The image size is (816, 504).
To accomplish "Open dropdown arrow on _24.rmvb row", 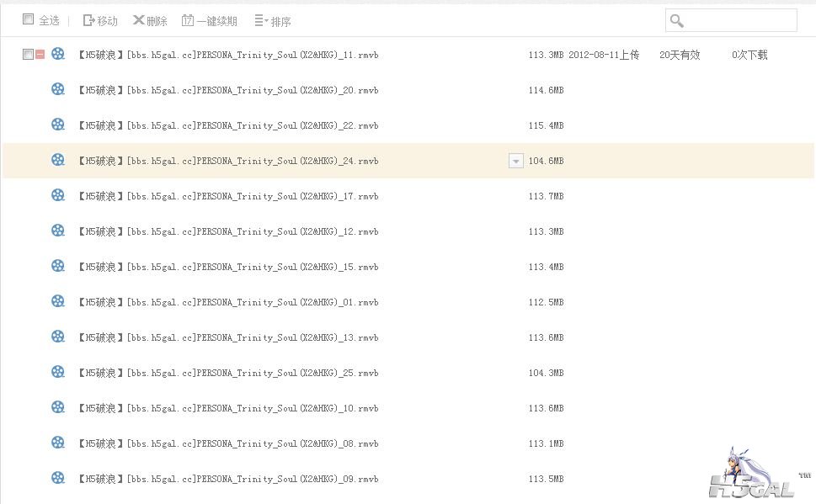I will click(516, 162).
